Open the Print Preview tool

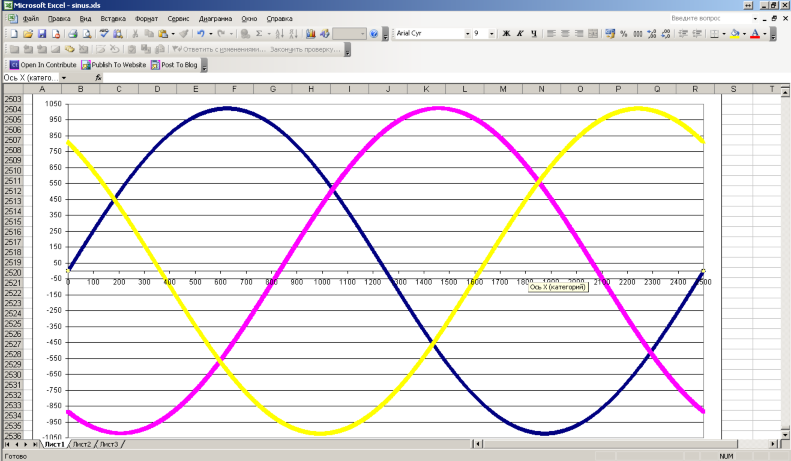pyautogui.click(x=86, y=34)
